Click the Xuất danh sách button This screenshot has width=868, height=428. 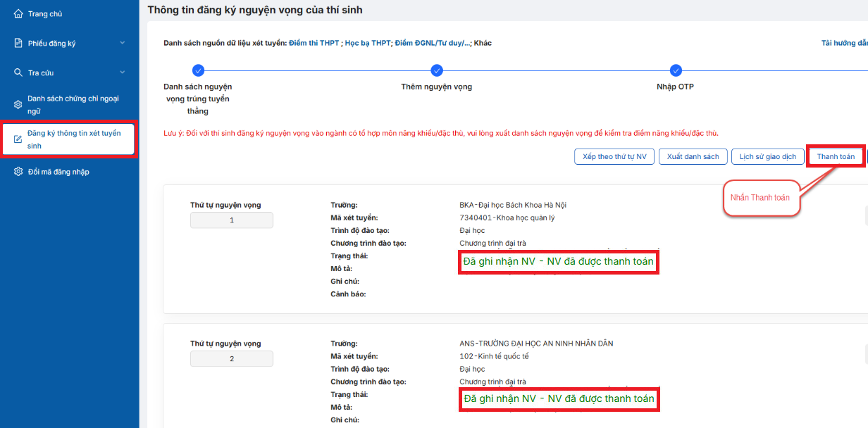(x=693, y=156)
